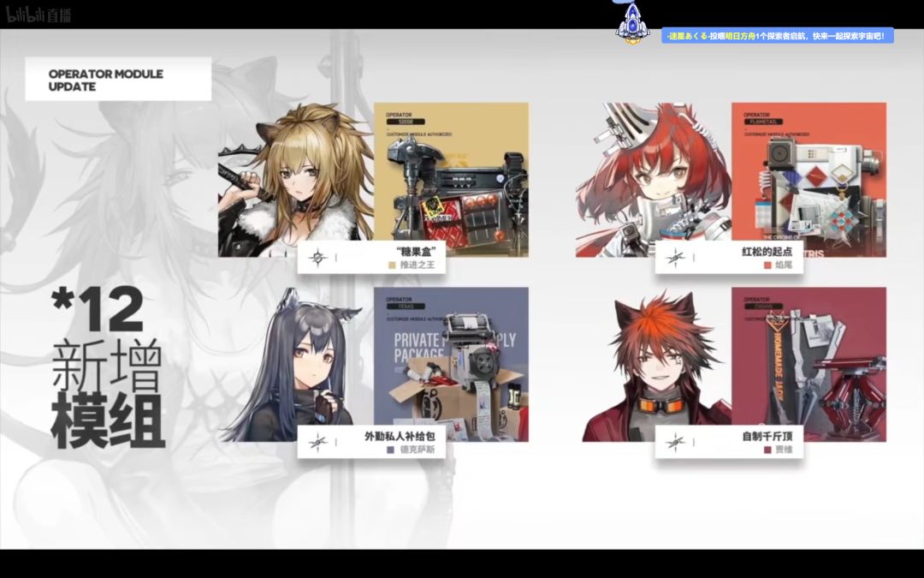
Task: Select the Texas character portrait
Action: point(296,365)
